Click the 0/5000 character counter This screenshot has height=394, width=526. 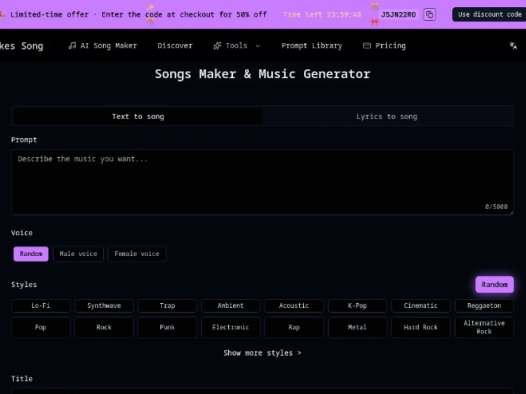[496, 207]
